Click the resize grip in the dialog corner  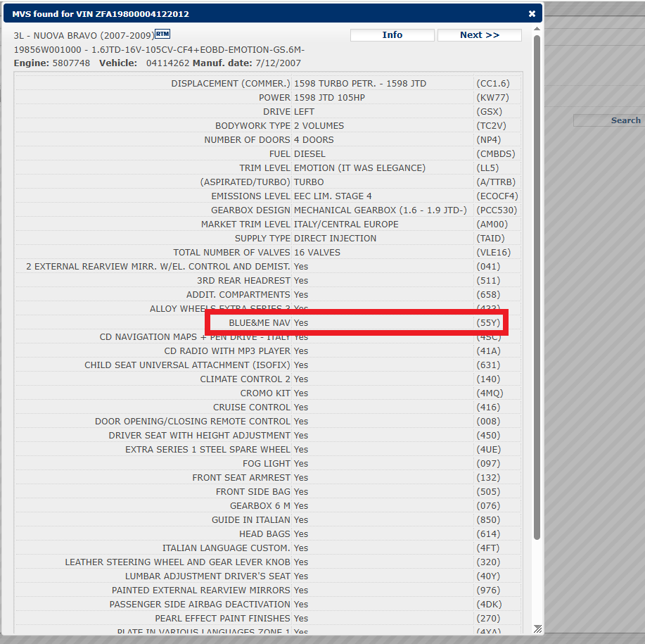click(537, 628)
